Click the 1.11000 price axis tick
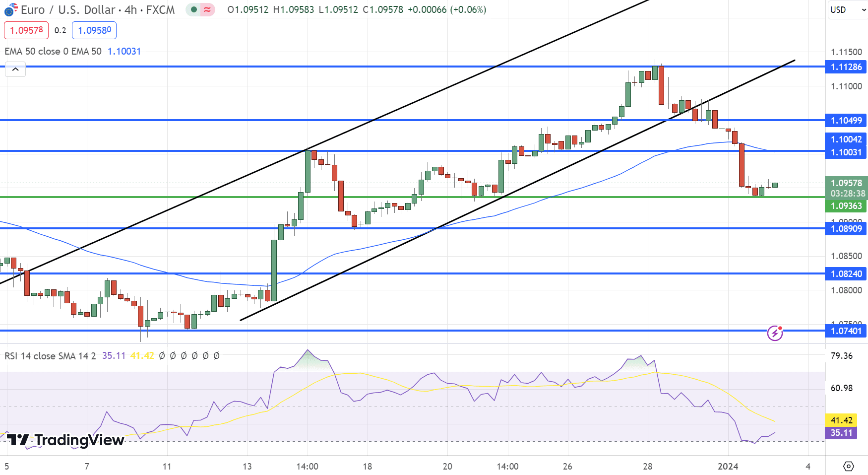 point(846,86)
